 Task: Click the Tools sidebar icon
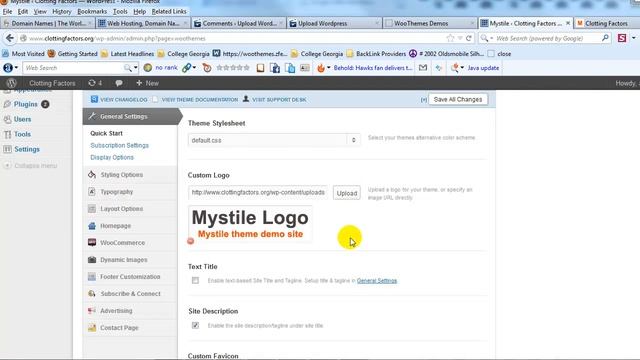(7, 134)
